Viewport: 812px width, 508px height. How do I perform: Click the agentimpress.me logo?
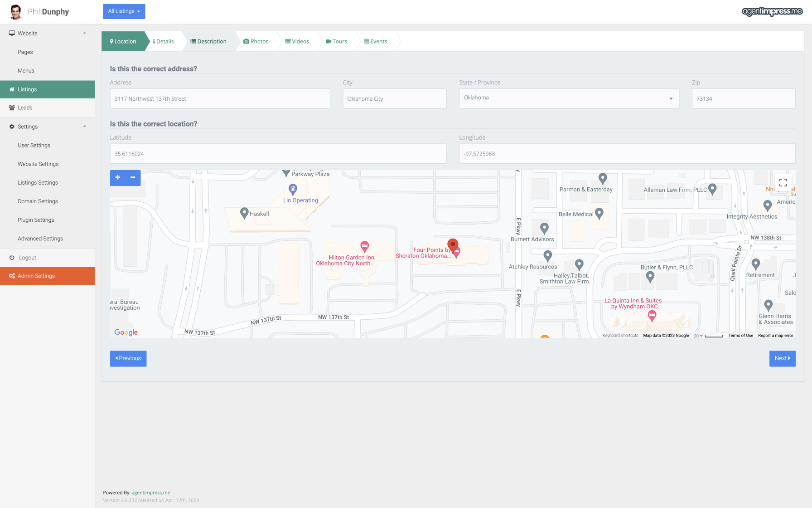(x=772, y=11)
